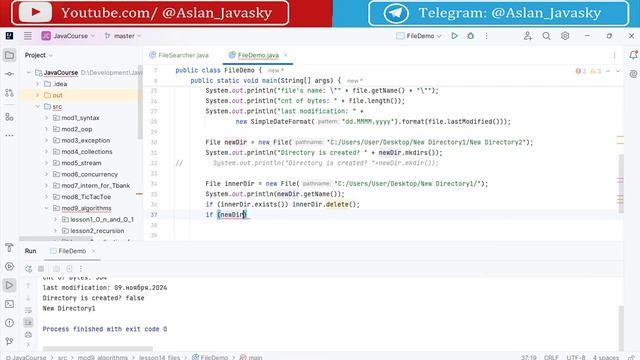The width and height of the screenshot is (640, 360).
Task: Run the FileDemo configuration with play icon
Action: (454, 36)
